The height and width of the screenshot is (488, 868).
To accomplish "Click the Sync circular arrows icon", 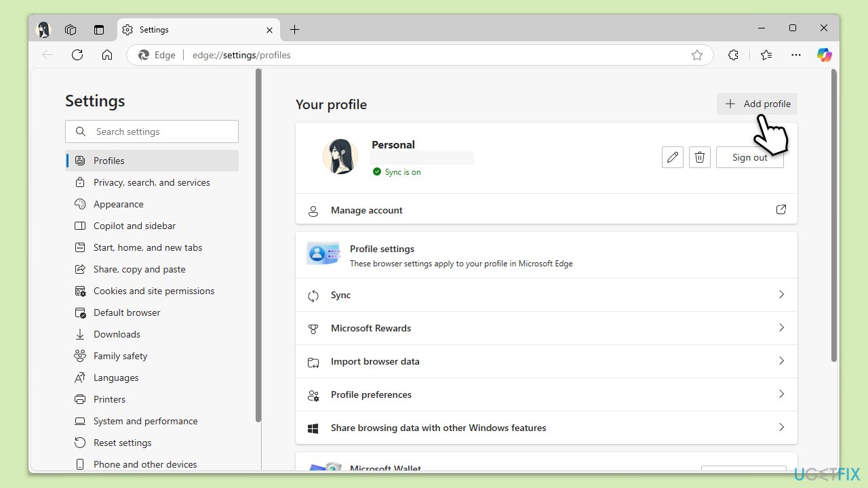I will click(x=313, y=296).
